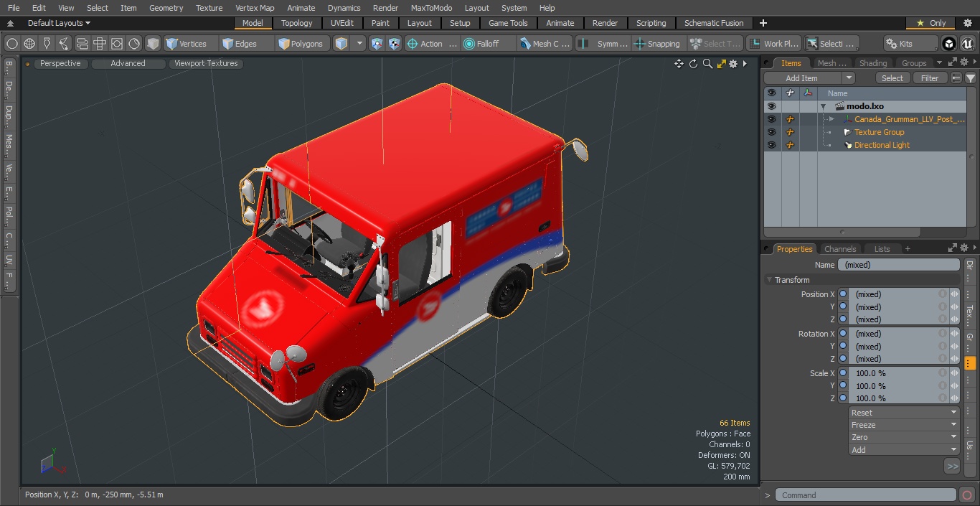Open the Geometry menu
This screenshot has height=506, width=980.
coord(166,8)
